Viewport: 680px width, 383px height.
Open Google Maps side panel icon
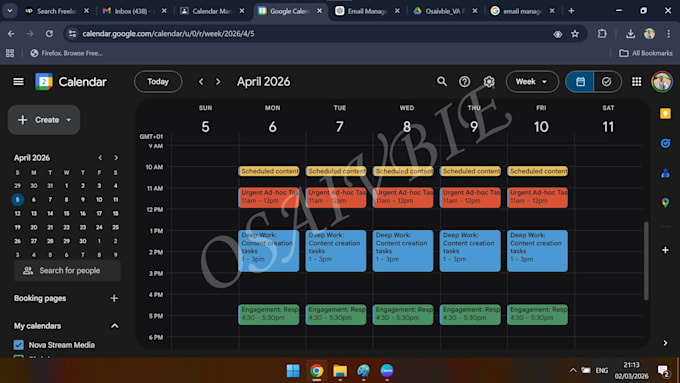tap(665, 203)
